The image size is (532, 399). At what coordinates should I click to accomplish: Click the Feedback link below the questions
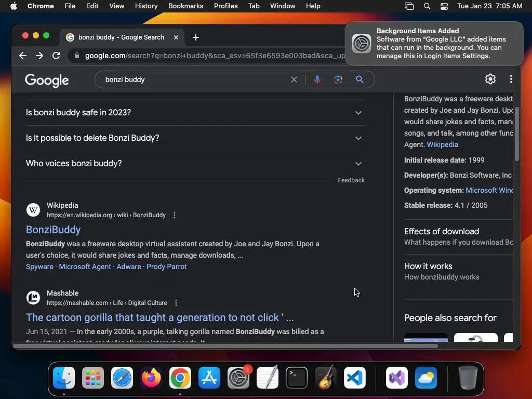351,180
